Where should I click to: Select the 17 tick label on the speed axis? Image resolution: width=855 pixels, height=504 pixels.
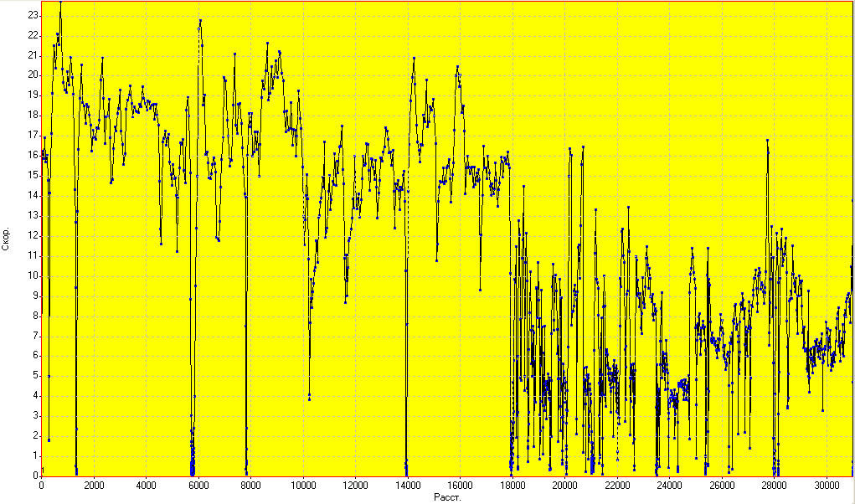click(x=33, y=135)
